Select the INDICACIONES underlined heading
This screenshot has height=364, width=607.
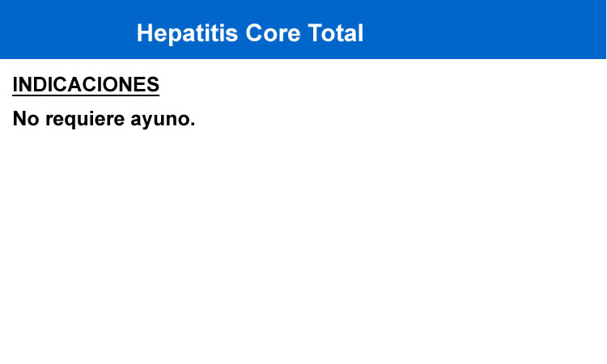86,85
